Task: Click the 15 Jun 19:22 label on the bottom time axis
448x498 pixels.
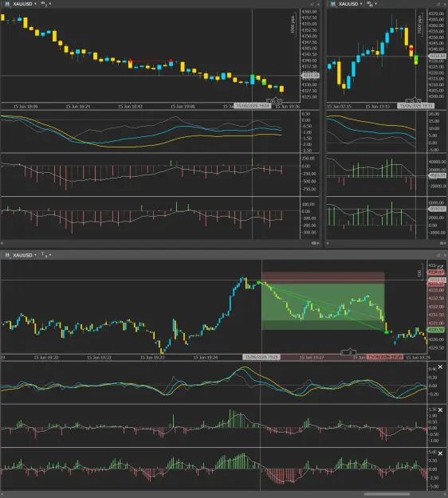Action: [x=99, y=357]
